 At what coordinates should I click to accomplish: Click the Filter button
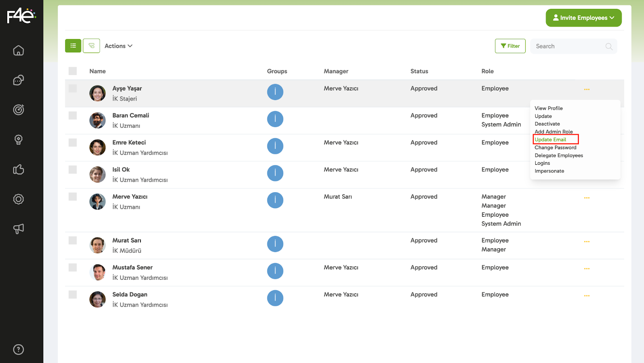[510, 46]
